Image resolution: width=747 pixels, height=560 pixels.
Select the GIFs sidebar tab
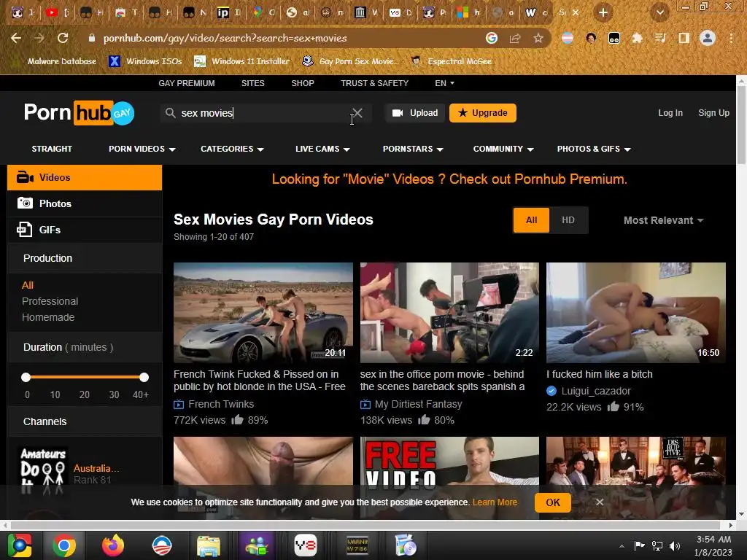pyautogui.click(x=85, y=230)
